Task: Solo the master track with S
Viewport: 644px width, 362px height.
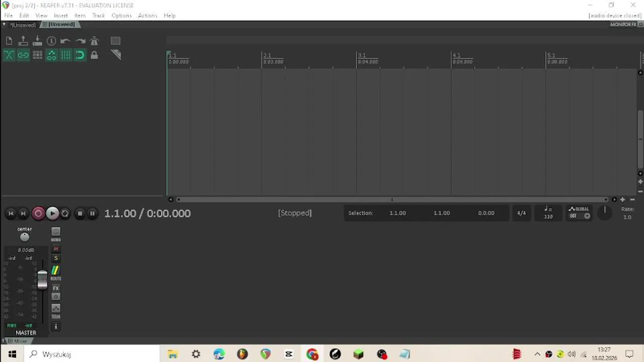Action: click(x=56, y=258)
